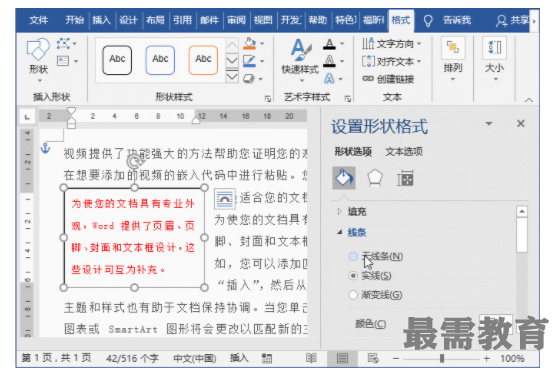Select the 渐变线 gradient line option

point(376,294)
